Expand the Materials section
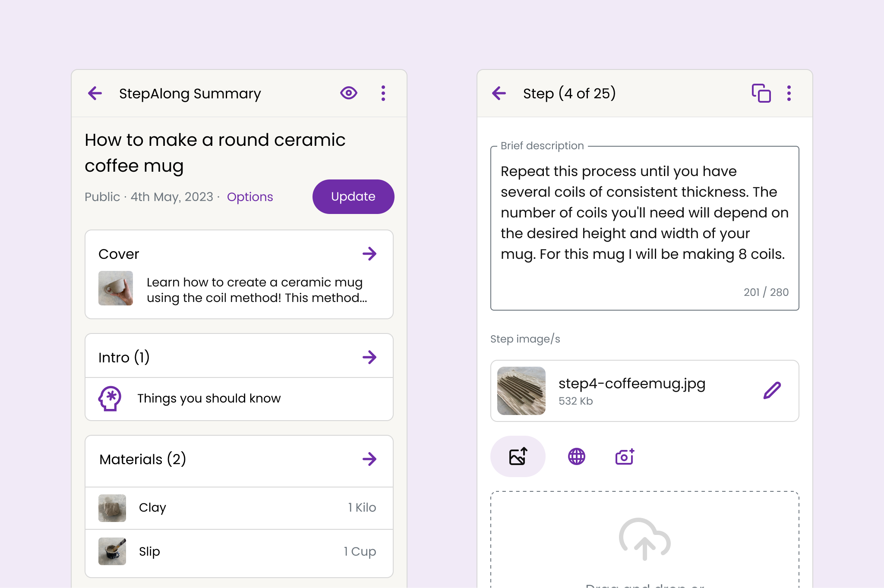The width and height of the screenshot is (884, 588). click(x=370, y=460)
